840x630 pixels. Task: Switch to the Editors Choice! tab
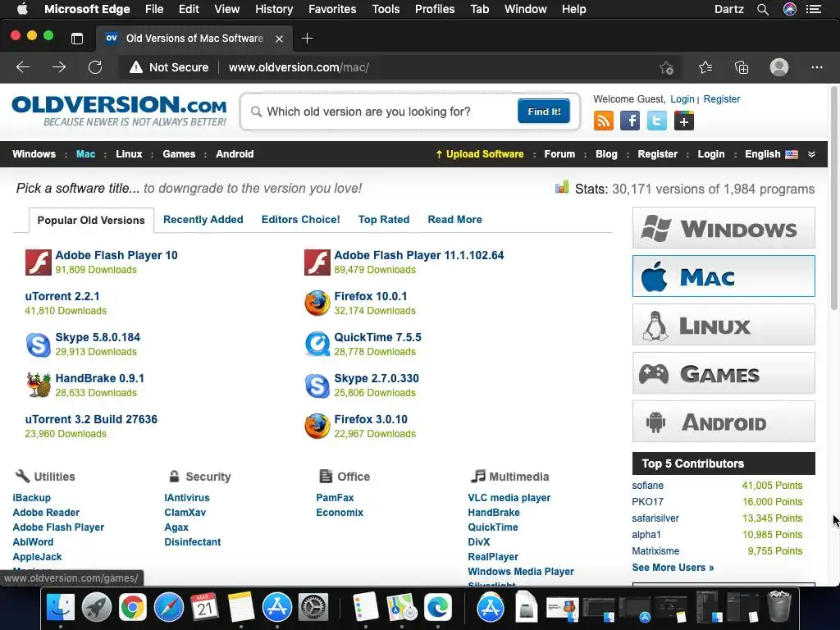pos(300,219)
